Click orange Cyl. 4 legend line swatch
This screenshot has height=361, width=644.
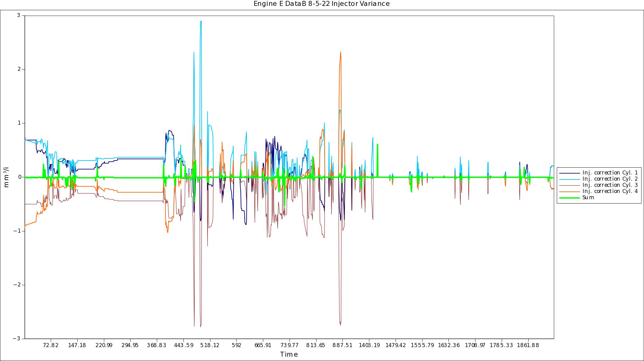[569, 191]
